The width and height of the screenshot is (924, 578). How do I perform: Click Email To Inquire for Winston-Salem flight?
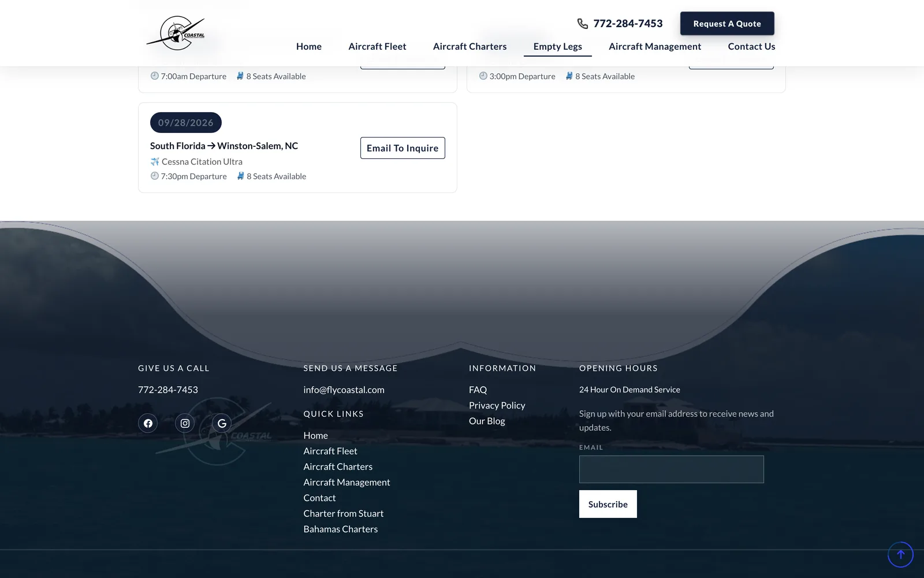[x=403, y=148]
